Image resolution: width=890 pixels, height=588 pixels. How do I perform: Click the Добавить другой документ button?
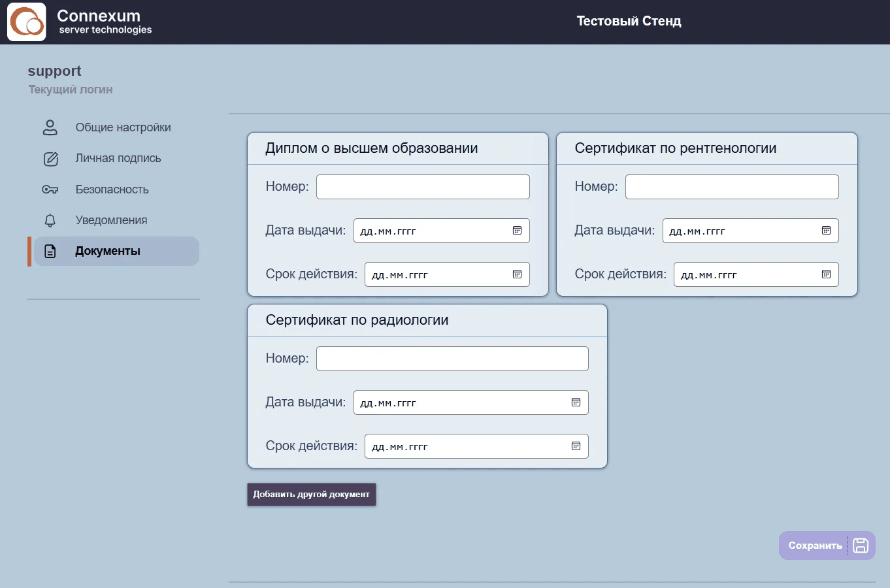(312, 495)
